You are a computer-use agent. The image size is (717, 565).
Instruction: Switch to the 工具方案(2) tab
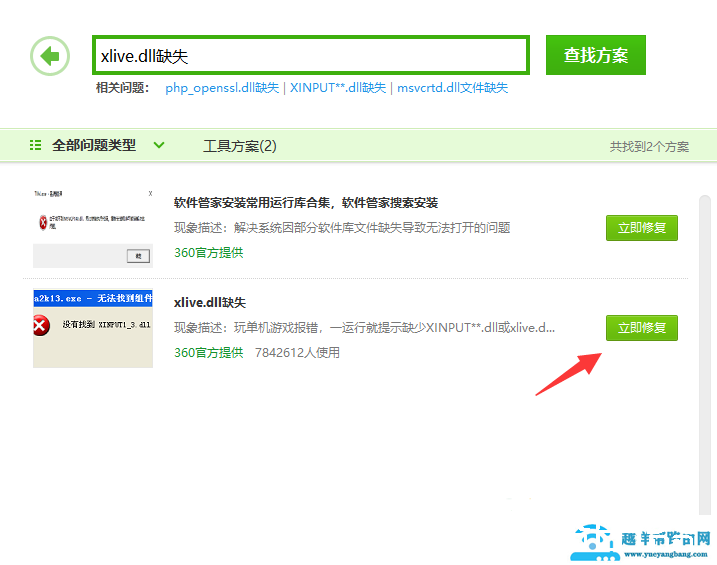coord(240,146)
